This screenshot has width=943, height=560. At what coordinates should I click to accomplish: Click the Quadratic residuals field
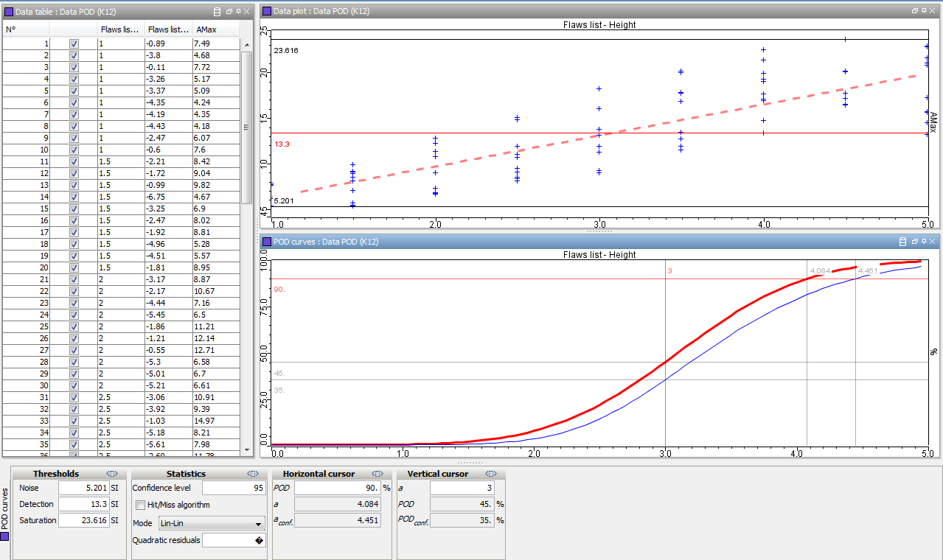234,540
